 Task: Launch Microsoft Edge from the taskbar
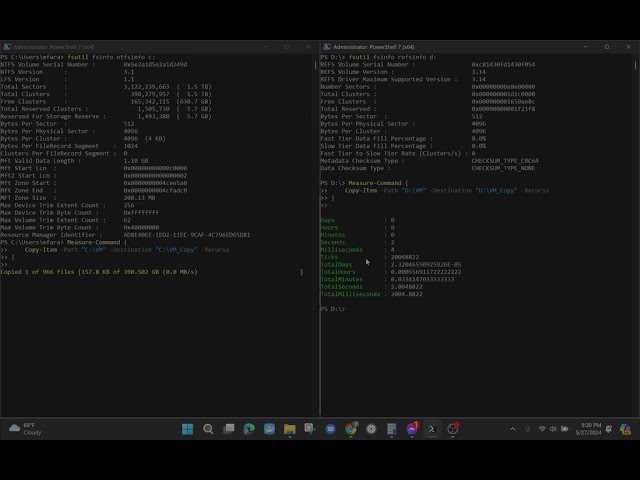pyautogui.click(x=249, y=429)
